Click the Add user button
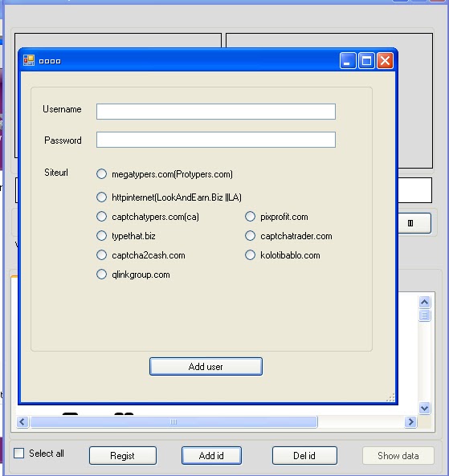This screenshot has width=449, height=476. click(x=206, y=366)
